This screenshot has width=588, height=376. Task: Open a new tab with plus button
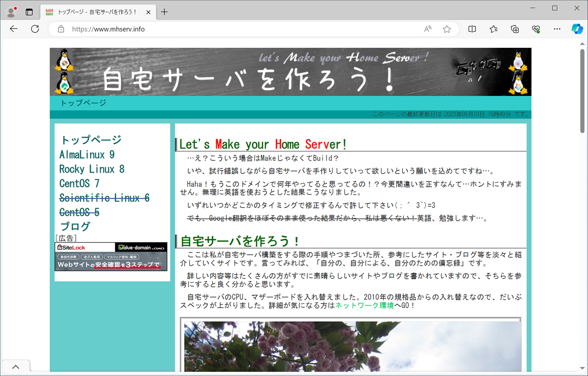[164, 12]
